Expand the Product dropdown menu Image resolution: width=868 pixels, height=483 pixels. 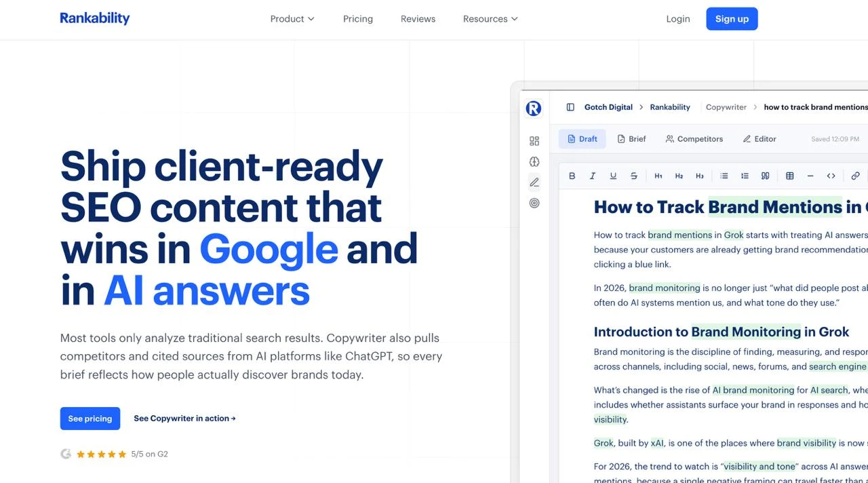pyautogui.click(x=292, y=19)
